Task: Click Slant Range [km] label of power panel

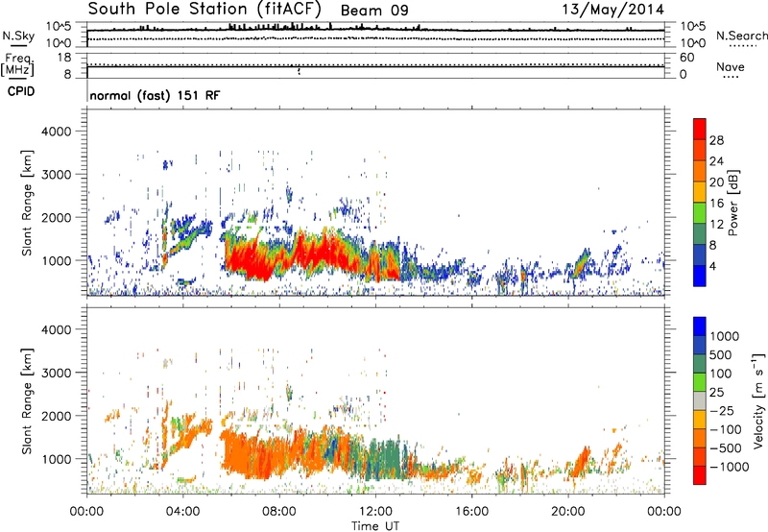Action: click(27, 203)
